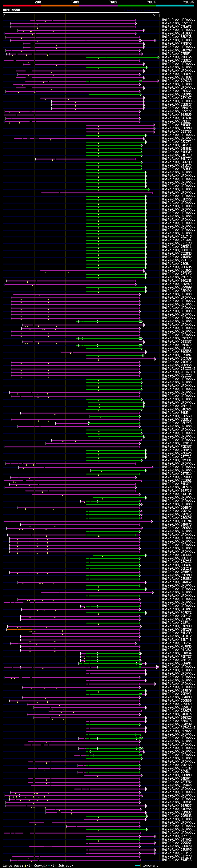Click the UniRef100_Q6PAM4 hit name

coord(177,664)
